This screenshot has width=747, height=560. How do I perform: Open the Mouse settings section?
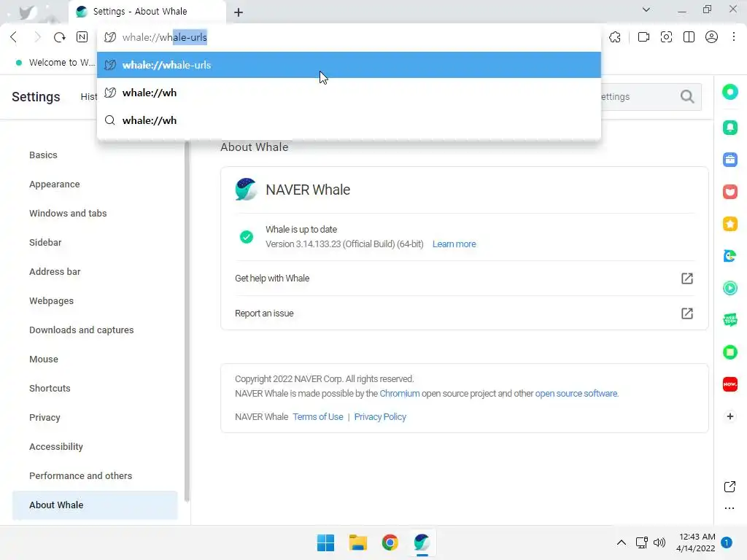[44, 359]
